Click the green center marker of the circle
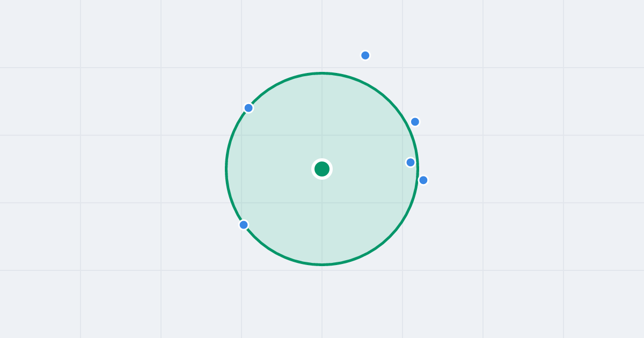644x338 pixels. (322, 169)
